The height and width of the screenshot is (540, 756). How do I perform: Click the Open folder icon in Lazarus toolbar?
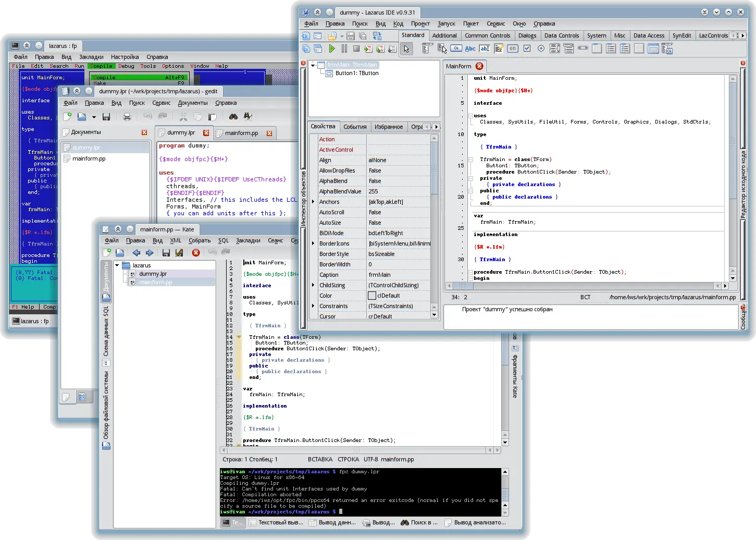click(332, 36)
